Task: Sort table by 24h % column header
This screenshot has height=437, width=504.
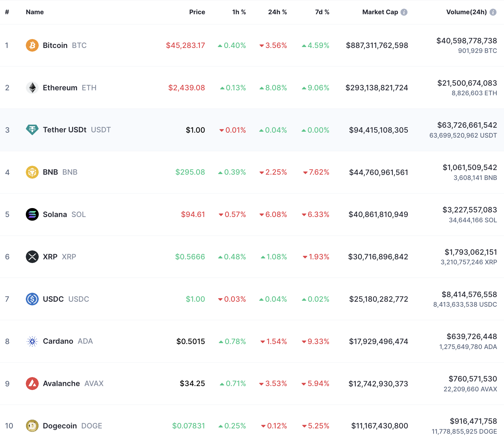Action: point(277,12)
